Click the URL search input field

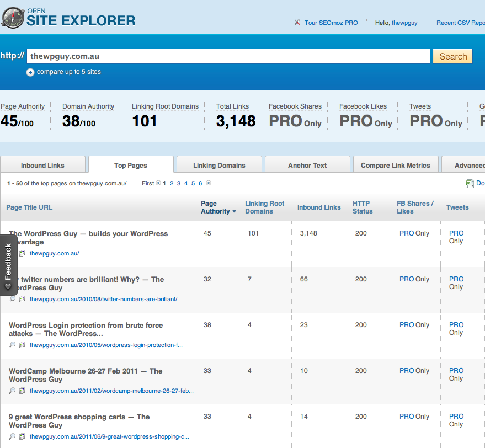click(x=228, y=56)
